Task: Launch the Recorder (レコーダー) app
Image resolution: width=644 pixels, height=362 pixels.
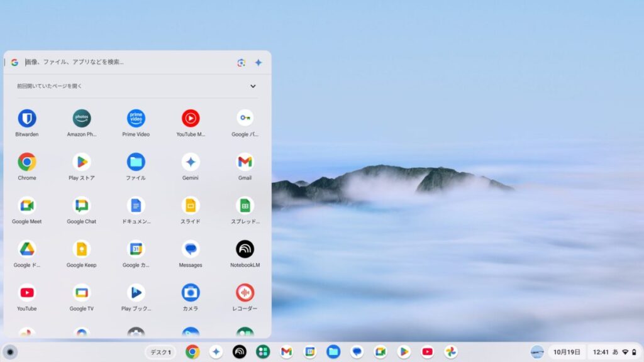Action: (245, 293)
